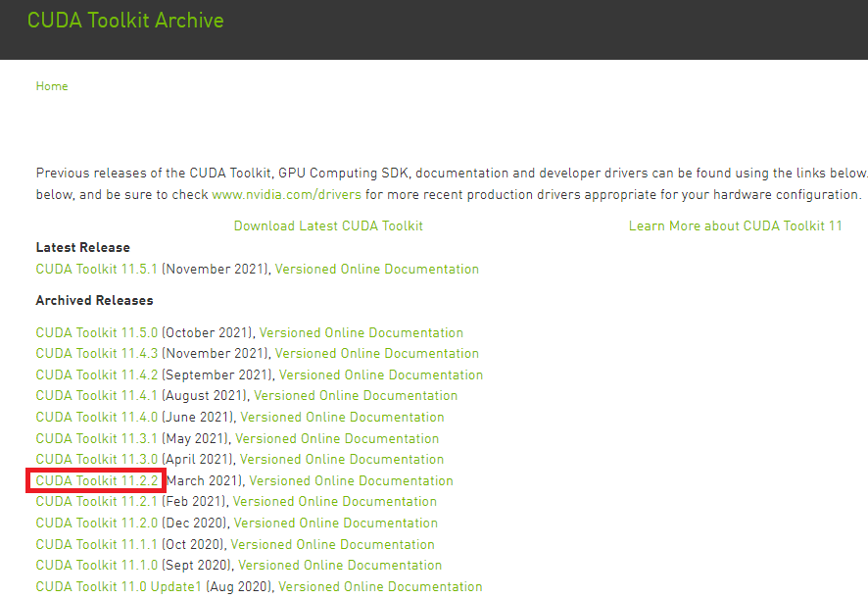Viewport: 868px width, 599px height.
Task: Select CUDA Toolkit 11.0 Update1 link
Action: click(119, 587)
